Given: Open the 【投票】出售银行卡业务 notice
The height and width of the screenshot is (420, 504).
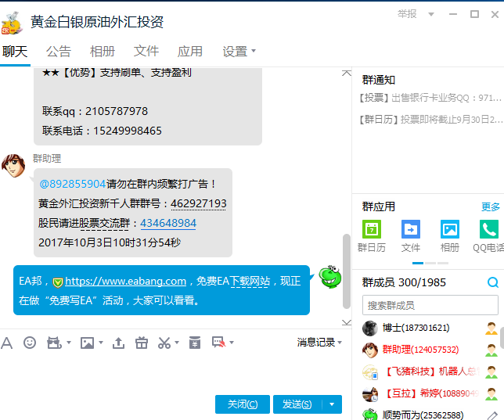Looking at the screenshot, I should point(430,98).
